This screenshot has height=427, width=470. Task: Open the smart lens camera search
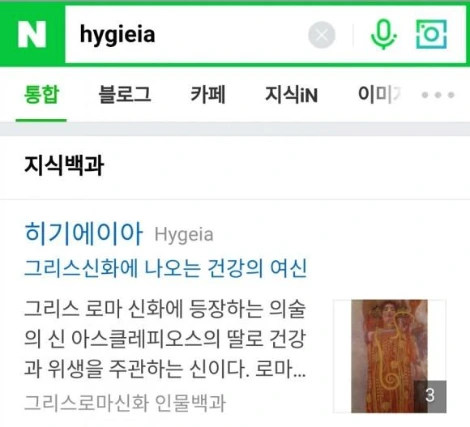click(x=431, y=34)
